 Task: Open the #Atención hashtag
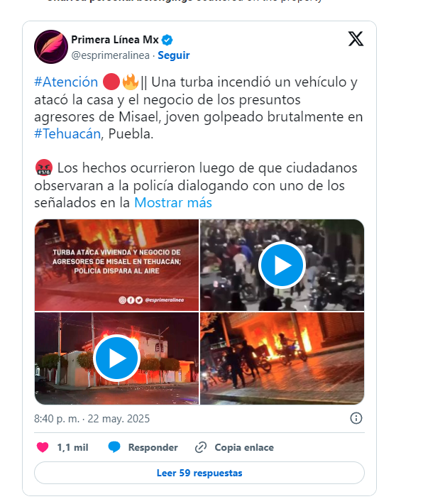[x=66, y=82]
